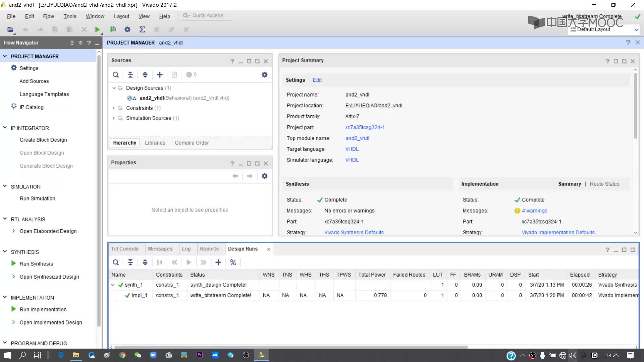This screenshot has width=644, height=362.
Task: Expand the Simulation Sources tree item
Action: click(x=114, y=118)
